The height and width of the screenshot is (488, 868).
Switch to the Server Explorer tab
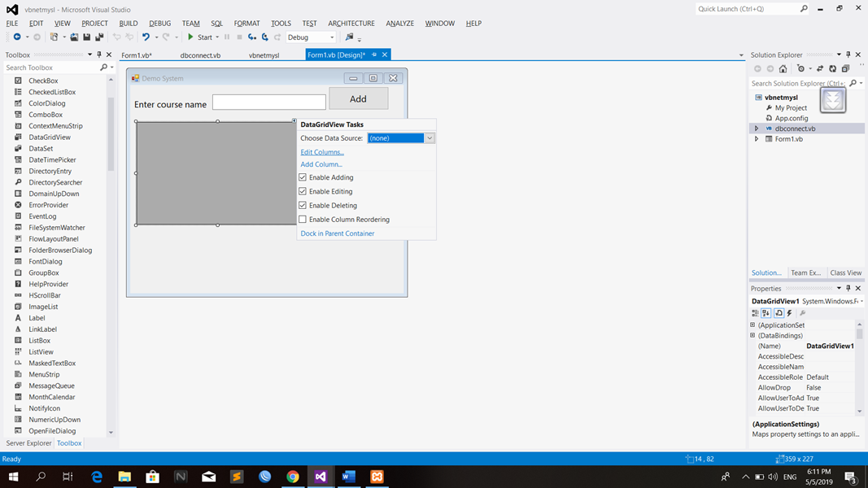(28, 443)
